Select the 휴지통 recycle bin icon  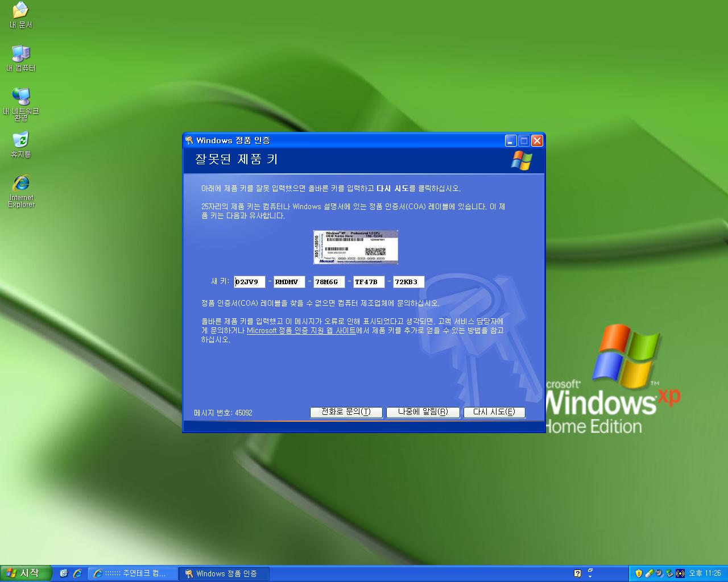20,145
